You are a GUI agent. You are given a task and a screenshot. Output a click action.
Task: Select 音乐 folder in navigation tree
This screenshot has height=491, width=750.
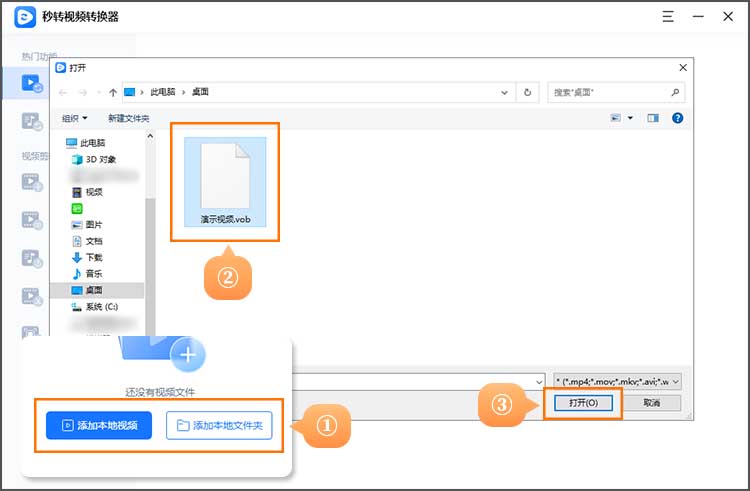88,273
